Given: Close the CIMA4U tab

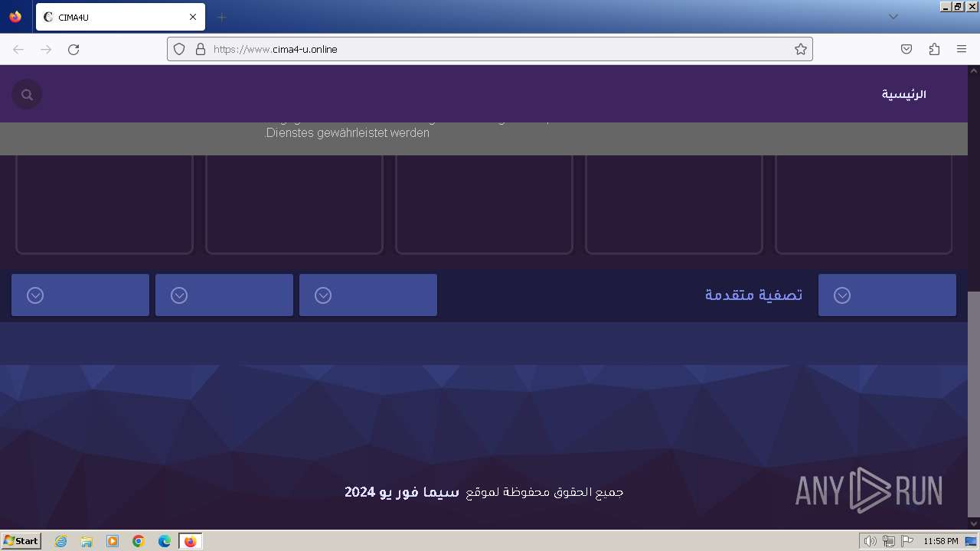Looking at the screenshot, I should click(x=193, y=17).
